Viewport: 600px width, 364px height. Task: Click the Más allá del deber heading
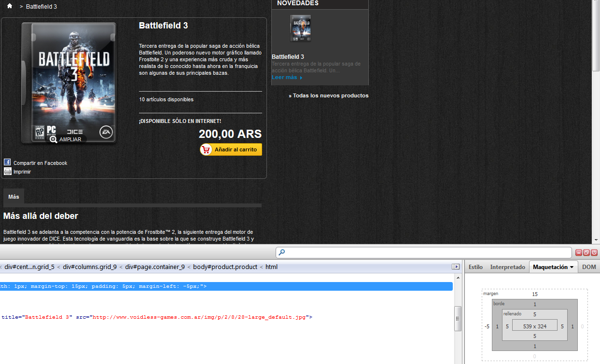pos(41,216)
